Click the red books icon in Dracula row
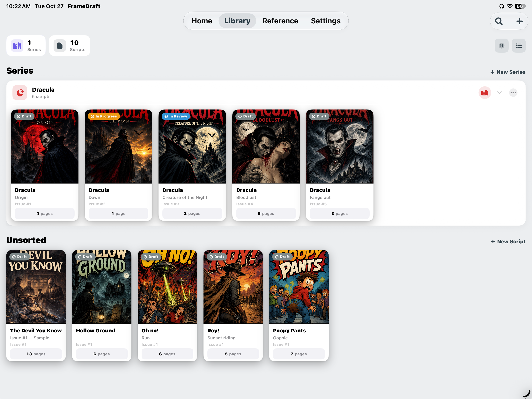The image size is (532, 399). coord(485,93)
